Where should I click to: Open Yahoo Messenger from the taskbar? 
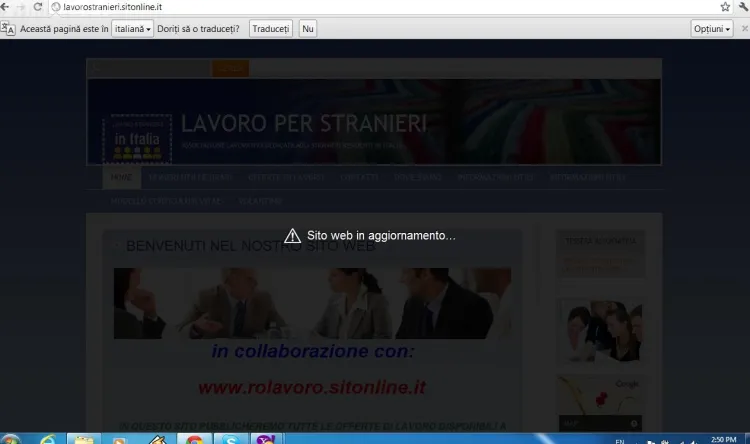point(266,438)
